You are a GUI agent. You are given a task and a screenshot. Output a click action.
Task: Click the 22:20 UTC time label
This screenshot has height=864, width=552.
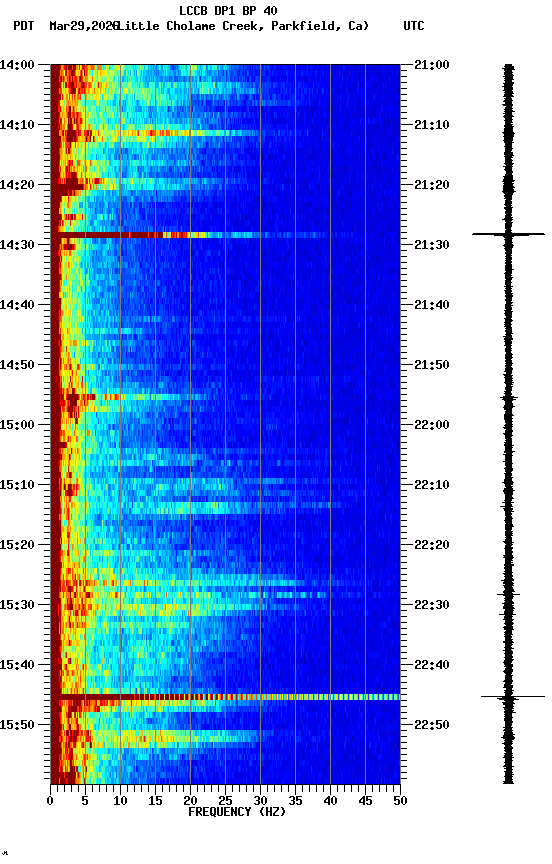(x=432, y=546)
